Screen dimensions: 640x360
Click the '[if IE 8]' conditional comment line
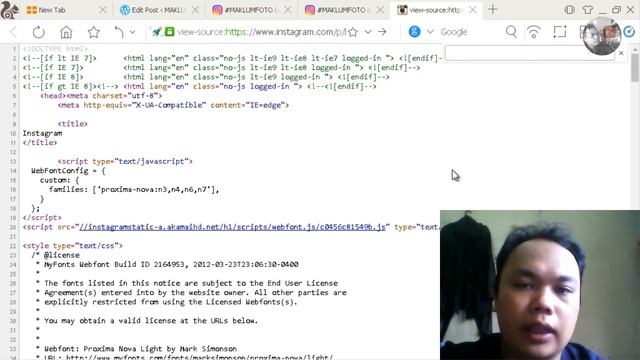(206, 77)
